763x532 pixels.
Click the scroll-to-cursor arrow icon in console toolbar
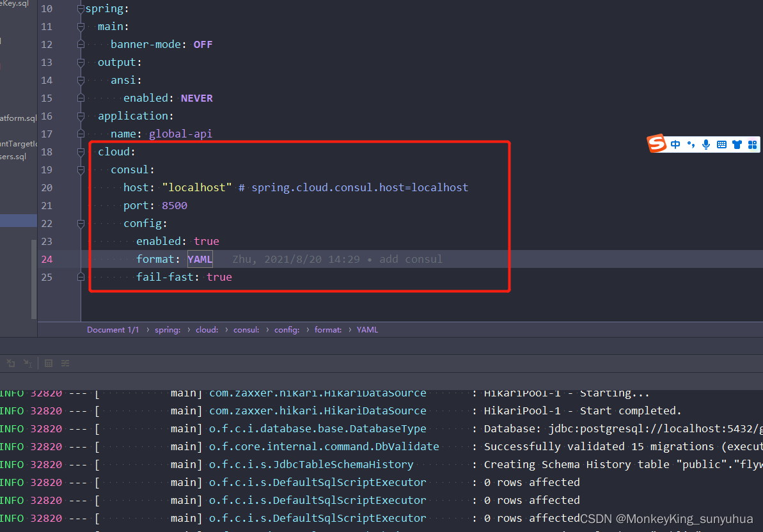tap(28, 363)
